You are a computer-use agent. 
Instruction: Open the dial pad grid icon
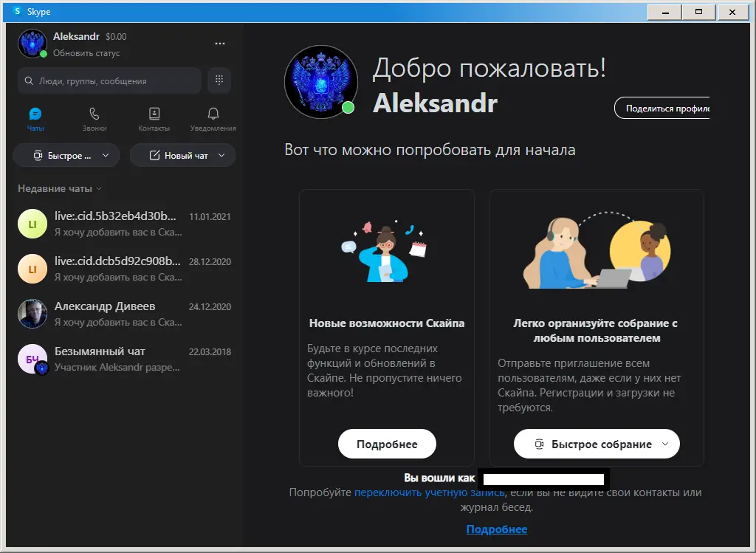click(x=219, y=80)
